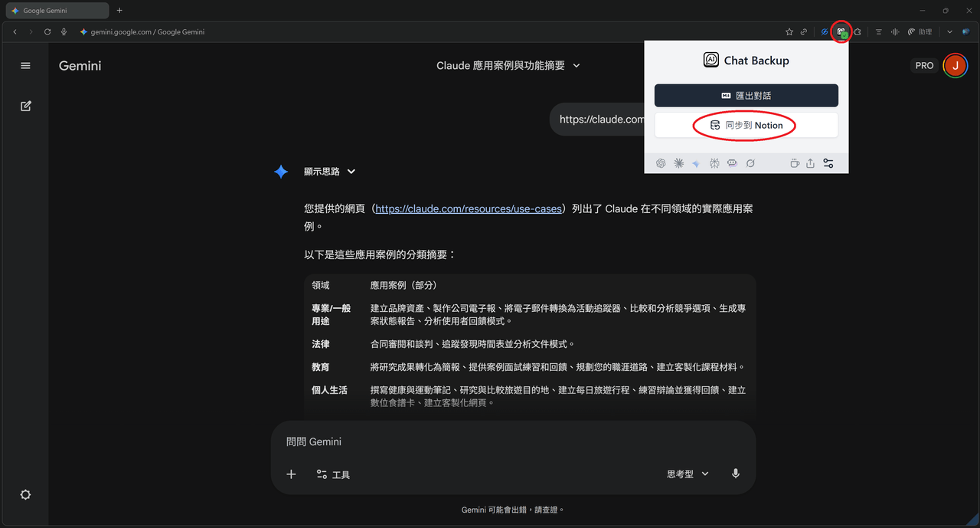The image size is (980, 528).
Task: Bookmark this page with the star icon
Action: click(x=789, y=32)
